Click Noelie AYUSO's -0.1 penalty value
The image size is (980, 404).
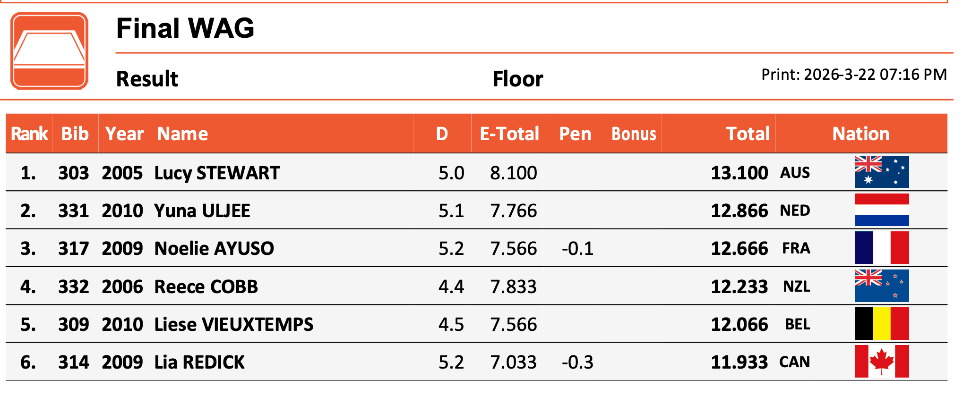coord(577,249)
